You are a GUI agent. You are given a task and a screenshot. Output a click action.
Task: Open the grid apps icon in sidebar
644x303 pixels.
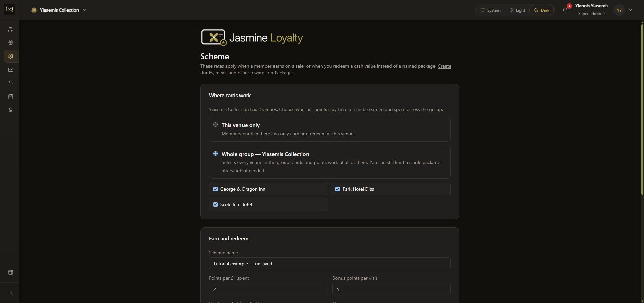11,272
